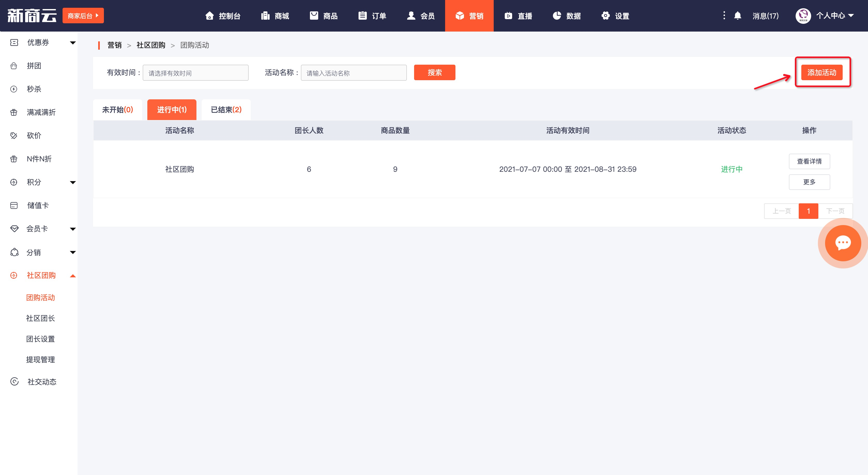The width and height of the screenshot is (868, 475).
Task: Click the lightning icon beside 秒杀
Action: (x=14, y=89)
